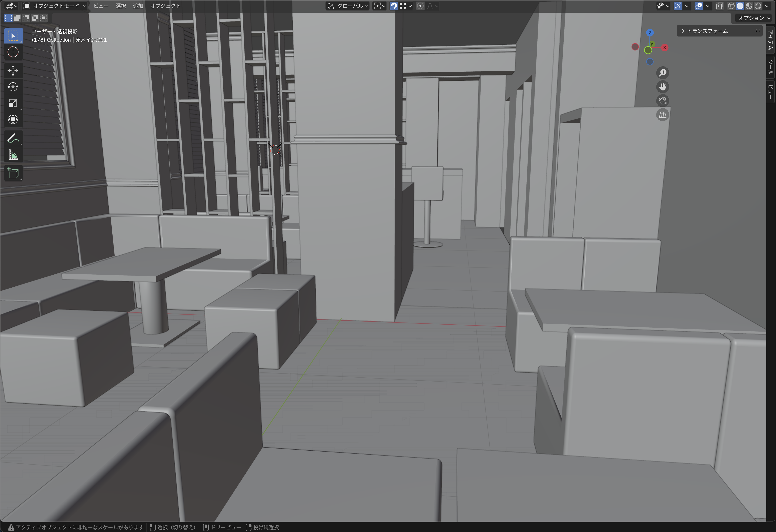Switch perspective/orthographic grid icon
The width and height of the screenshot is (776, 532).
662,115
